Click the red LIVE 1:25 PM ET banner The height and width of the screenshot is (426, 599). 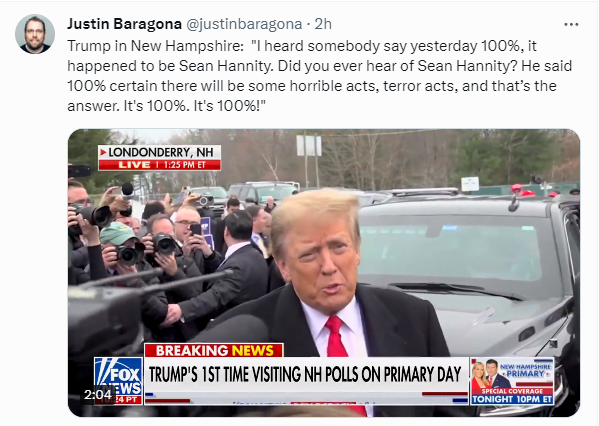tap(160, 165)
